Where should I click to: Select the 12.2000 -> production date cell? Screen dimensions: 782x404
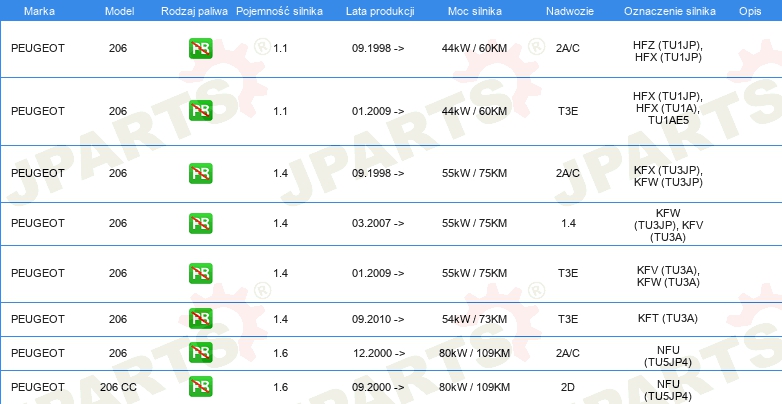379,353
